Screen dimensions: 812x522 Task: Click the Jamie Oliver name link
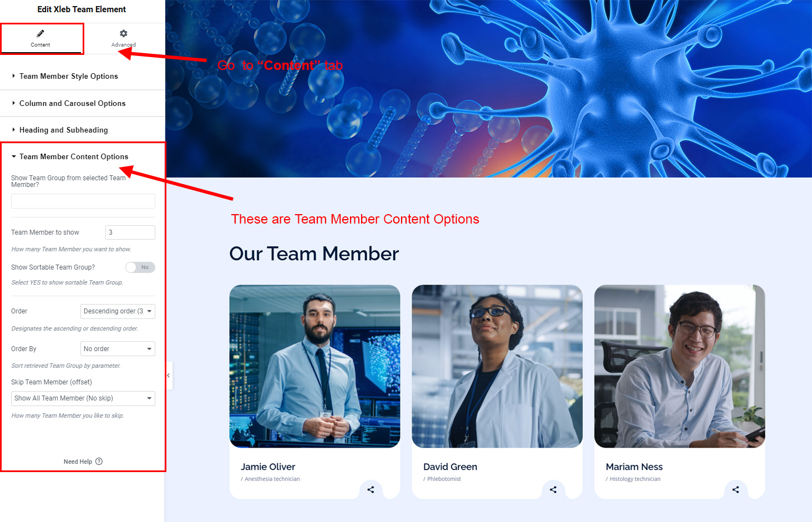point(268,467)
